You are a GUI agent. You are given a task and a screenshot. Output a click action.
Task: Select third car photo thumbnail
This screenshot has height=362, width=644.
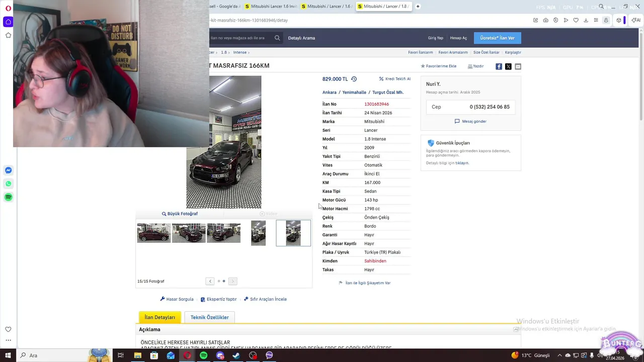coord(224,233)
